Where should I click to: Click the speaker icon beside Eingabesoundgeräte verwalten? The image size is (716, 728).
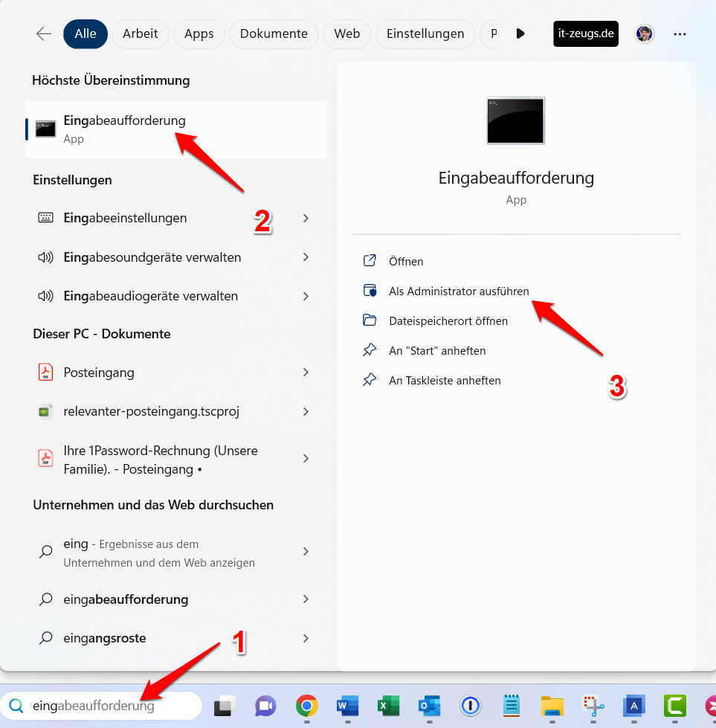click(45, 257)
